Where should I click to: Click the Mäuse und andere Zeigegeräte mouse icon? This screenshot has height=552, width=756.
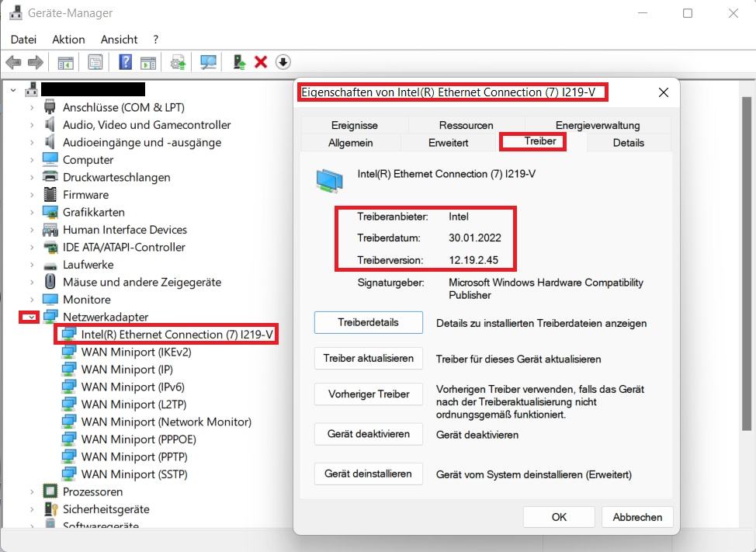coord(50,282)
